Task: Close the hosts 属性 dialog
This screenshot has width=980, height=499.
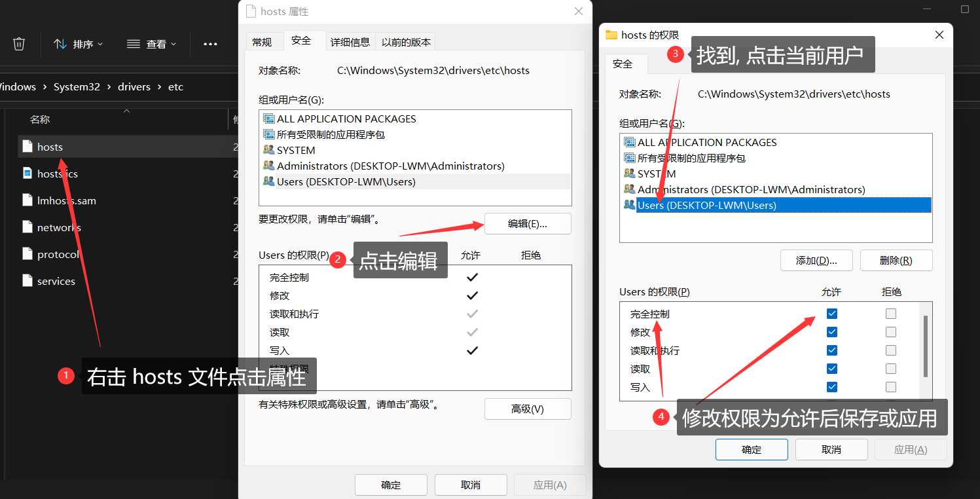Action: tap(578, 11)
